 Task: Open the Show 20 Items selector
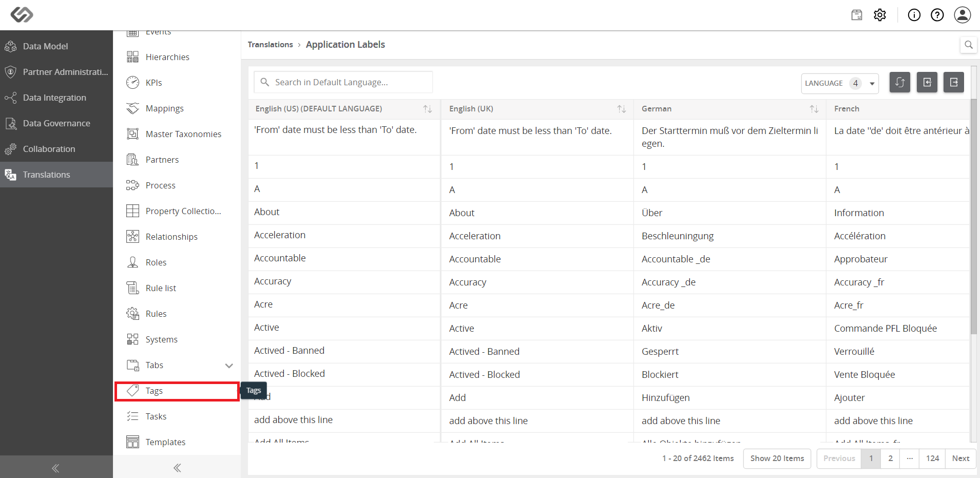click(777, 458)
